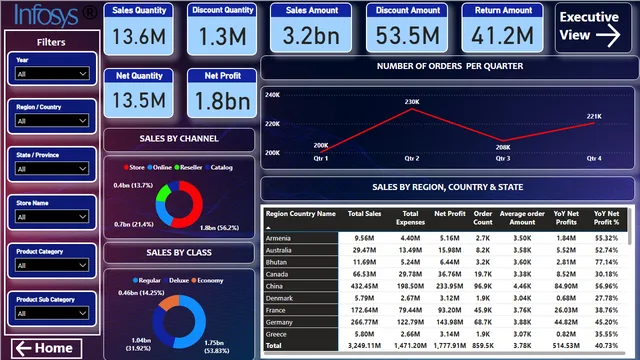Click the Qtr 4 221K data point

coord(594,123)
